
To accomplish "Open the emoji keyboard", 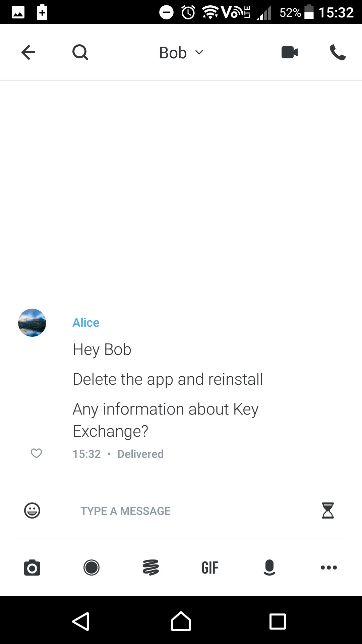I will [x=32, y=511].
